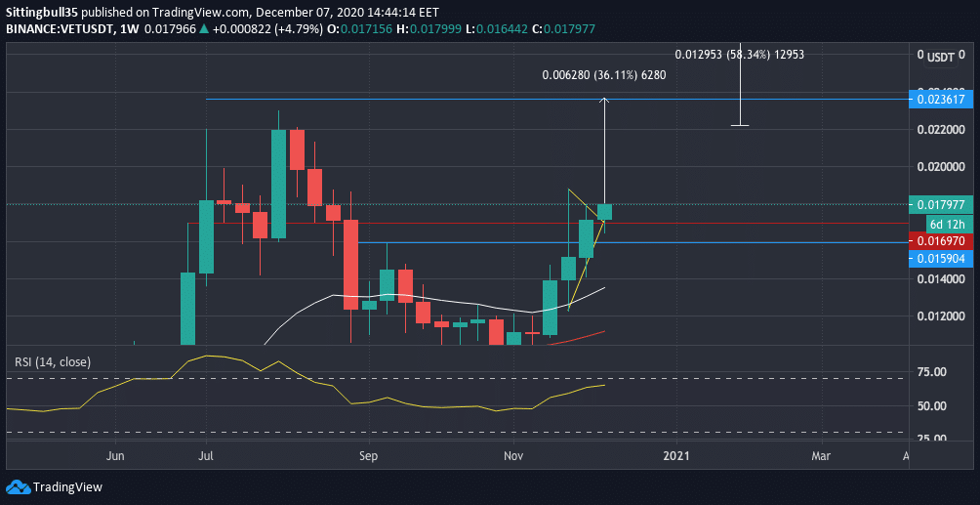The image size is (980, 505).
Task: Click the red 0.016970 price level tag
Action: (x=941, y=240)
